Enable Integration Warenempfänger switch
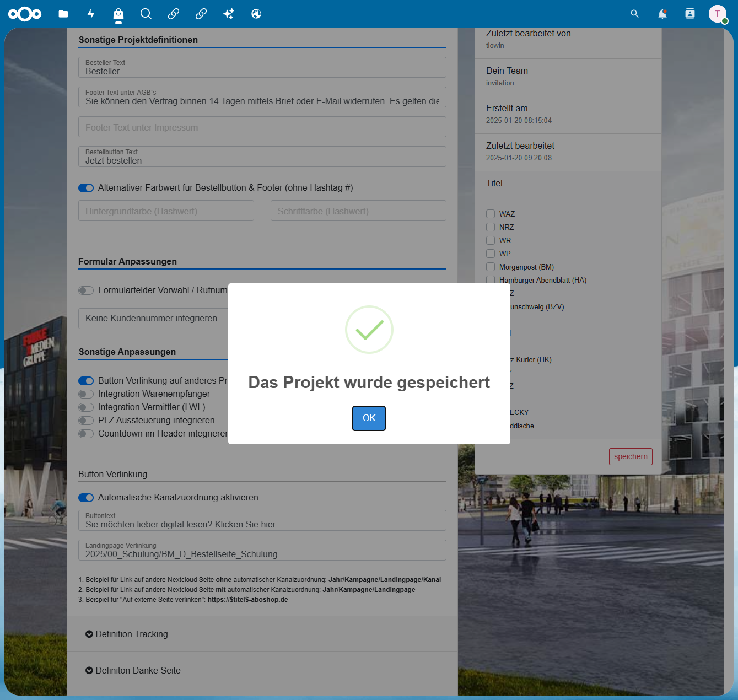Screen dimensions: 738x700 86,394
